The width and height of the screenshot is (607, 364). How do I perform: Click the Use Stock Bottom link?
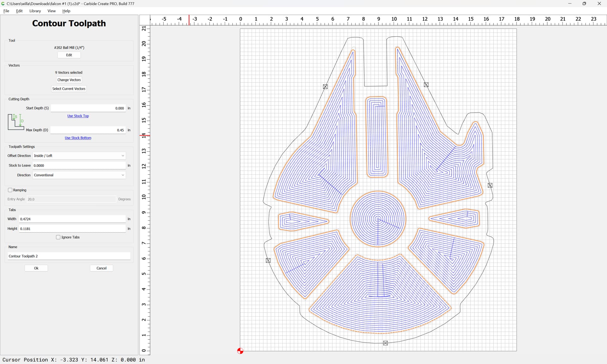[x=78, y=138]
